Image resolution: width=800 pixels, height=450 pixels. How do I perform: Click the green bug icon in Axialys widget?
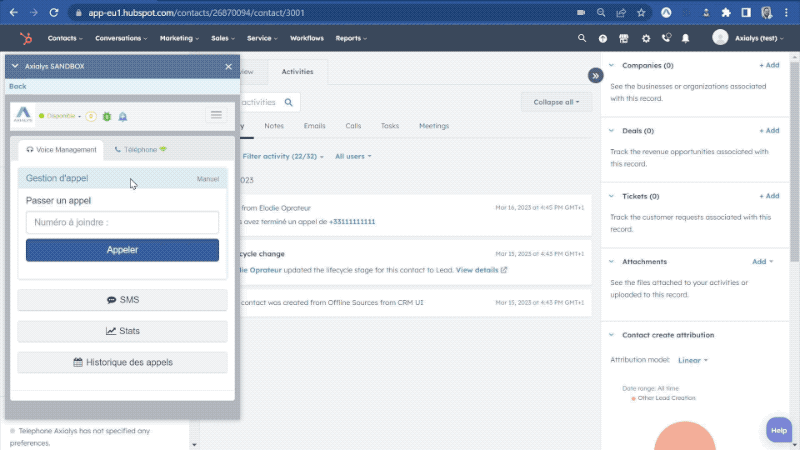[107, 116]
